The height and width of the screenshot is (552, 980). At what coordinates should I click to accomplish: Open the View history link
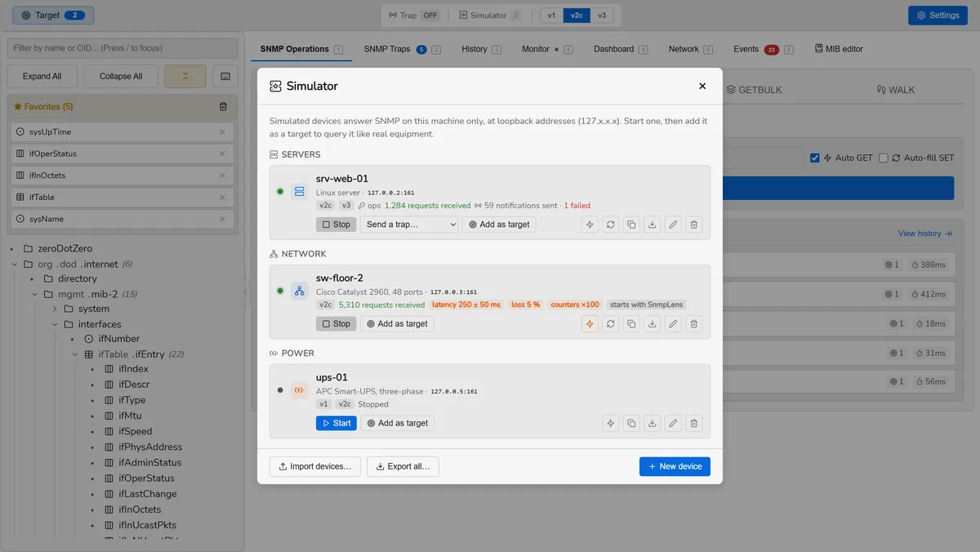click(x=925, y=234)
